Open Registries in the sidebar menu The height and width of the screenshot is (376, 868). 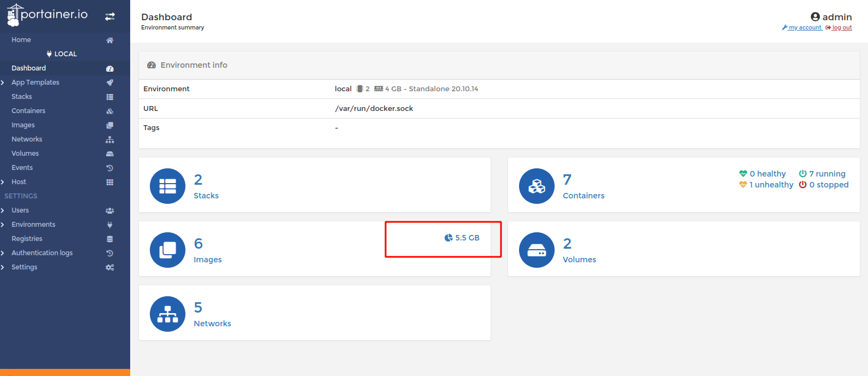tap(27, 239)
